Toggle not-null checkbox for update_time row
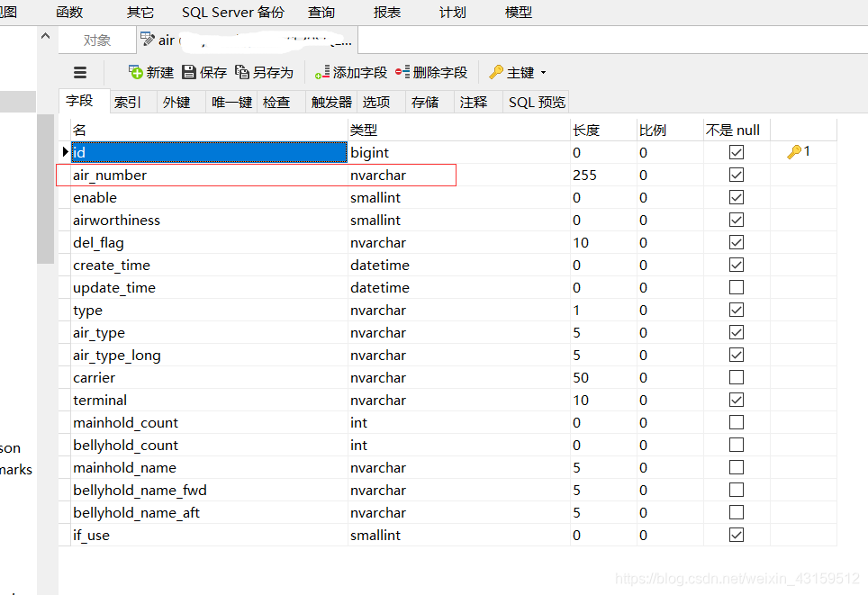This screenshot has height=595, width=868. point(737,287)
